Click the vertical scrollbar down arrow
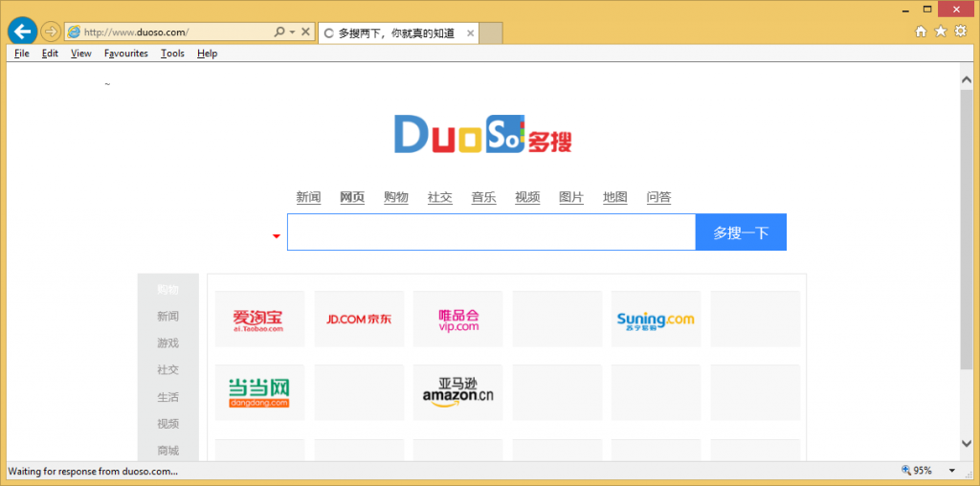980x486 pixels. [967, 443]
